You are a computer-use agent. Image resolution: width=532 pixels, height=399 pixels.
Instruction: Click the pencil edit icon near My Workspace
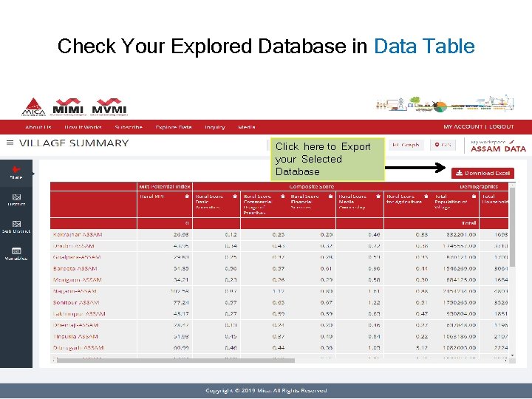click(x=511, y=142)
